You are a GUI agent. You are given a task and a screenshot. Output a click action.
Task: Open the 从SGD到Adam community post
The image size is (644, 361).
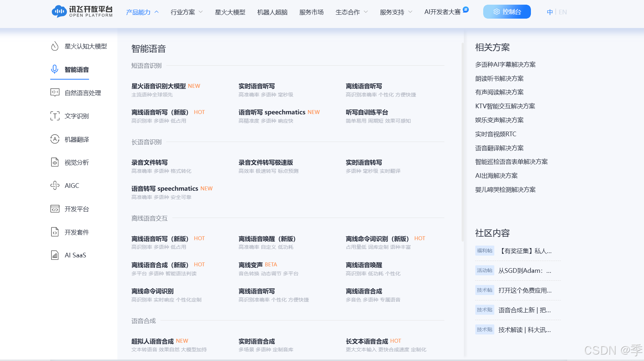click(525, 271)
